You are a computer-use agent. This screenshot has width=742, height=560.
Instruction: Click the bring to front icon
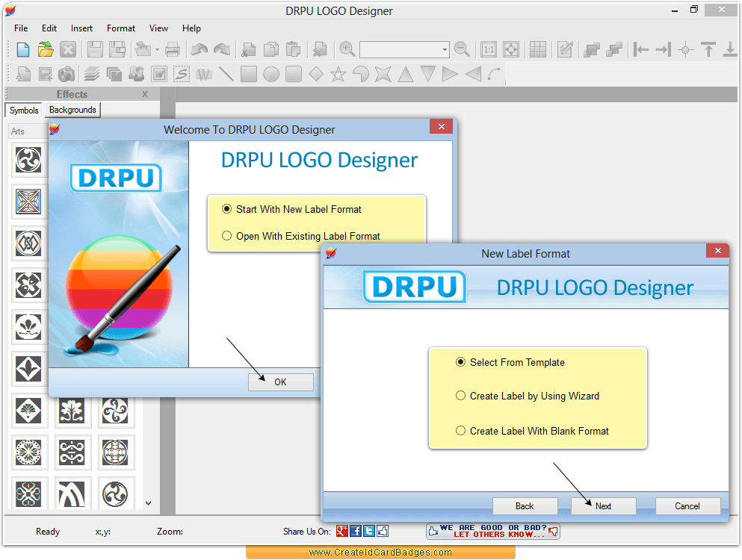pos(592,49)
